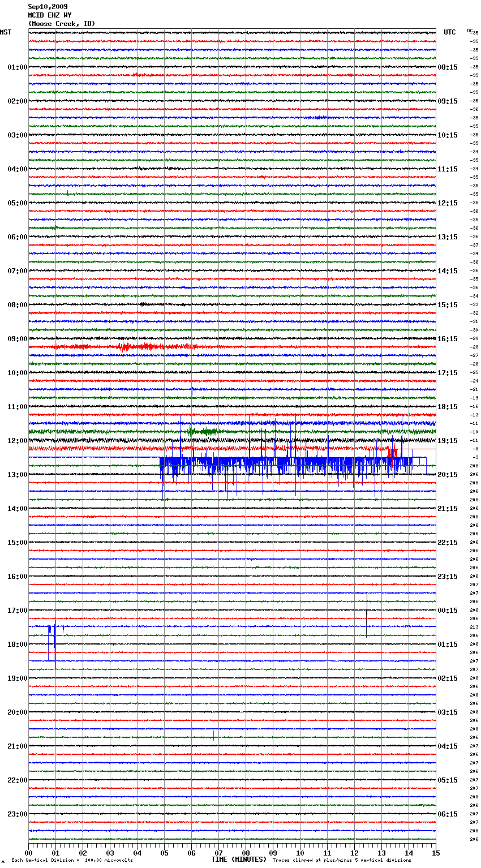Select the 14:15 UTC time label

pyautogui.click(x=448, y=270)
